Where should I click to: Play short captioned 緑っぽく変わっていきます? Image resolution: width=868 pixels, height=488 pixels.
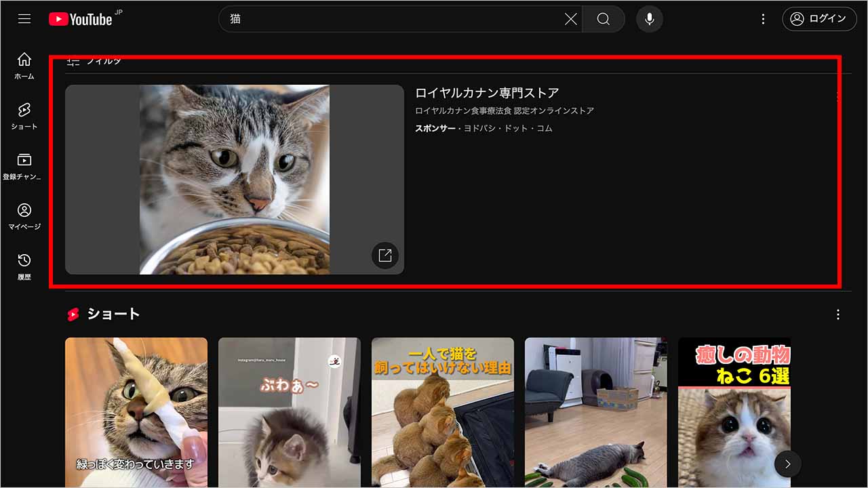point(136,412)
